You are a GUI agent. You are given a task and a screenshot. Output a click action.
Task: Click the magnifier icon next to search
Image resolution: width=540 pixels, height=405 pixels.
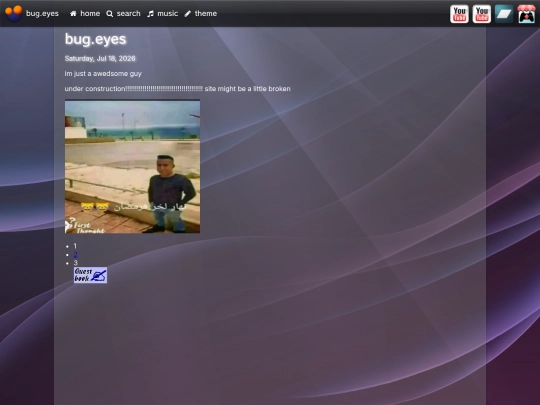click(110, 13)
